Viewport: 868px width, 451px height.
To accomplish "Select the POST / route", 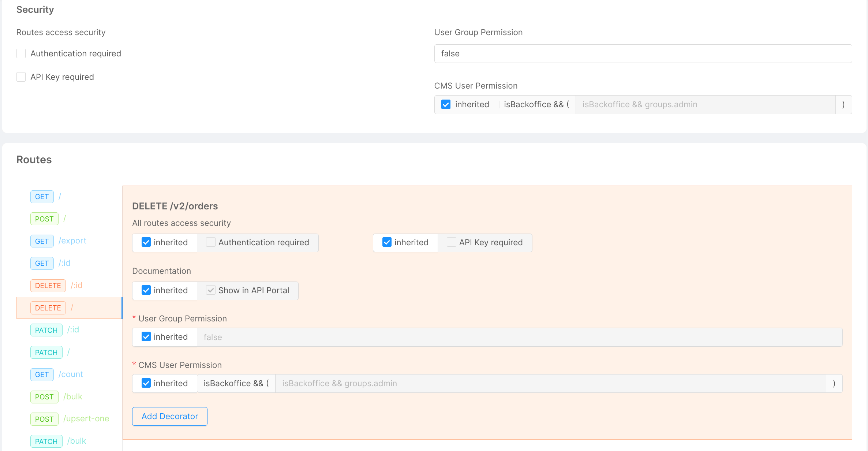I will click(x=44, y=219).
